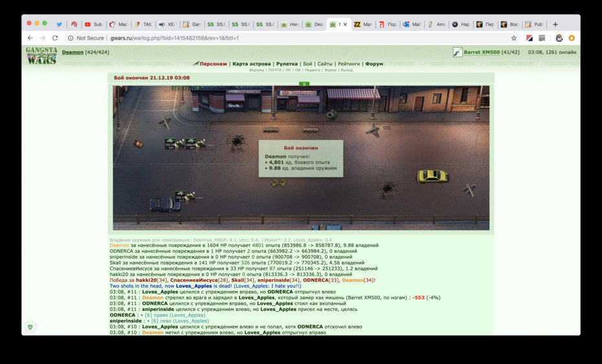Open the Бой menu link

(307, 63)
